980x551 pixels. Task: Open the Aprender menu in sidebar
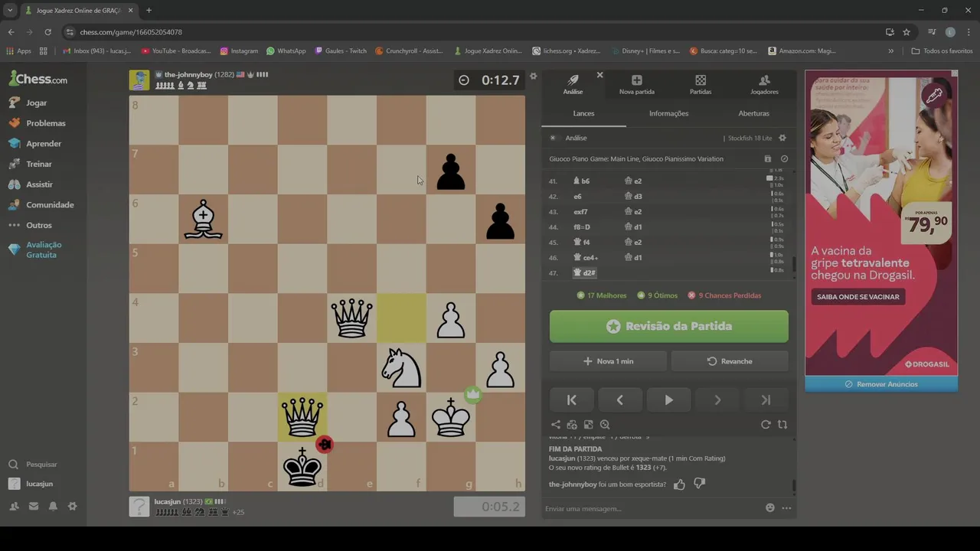pyautogui.click(x=43, y=144)
